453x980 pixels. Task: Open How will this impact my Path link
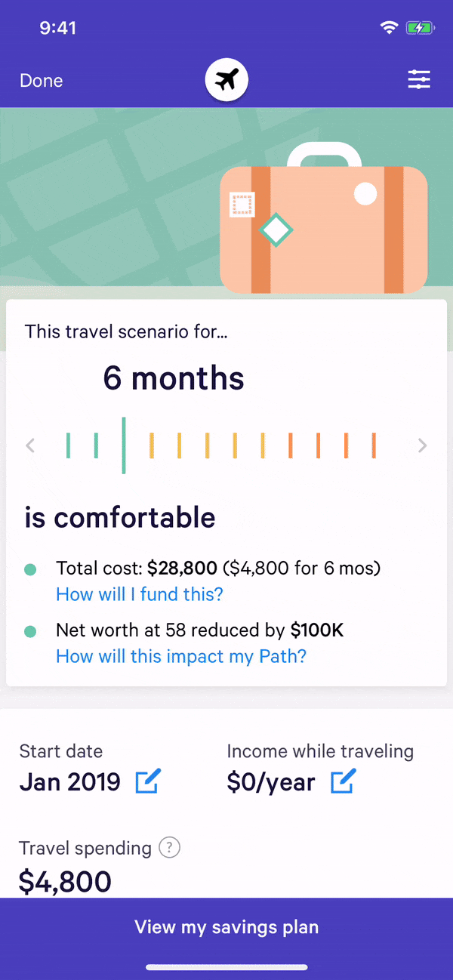click(x=181, y=656)
